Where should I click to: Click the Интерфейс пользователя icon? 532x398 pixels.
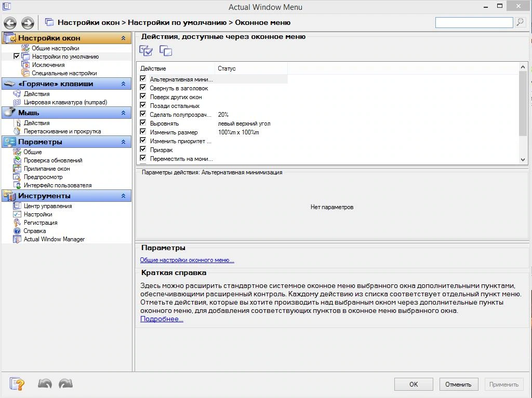tap(17, 185)
